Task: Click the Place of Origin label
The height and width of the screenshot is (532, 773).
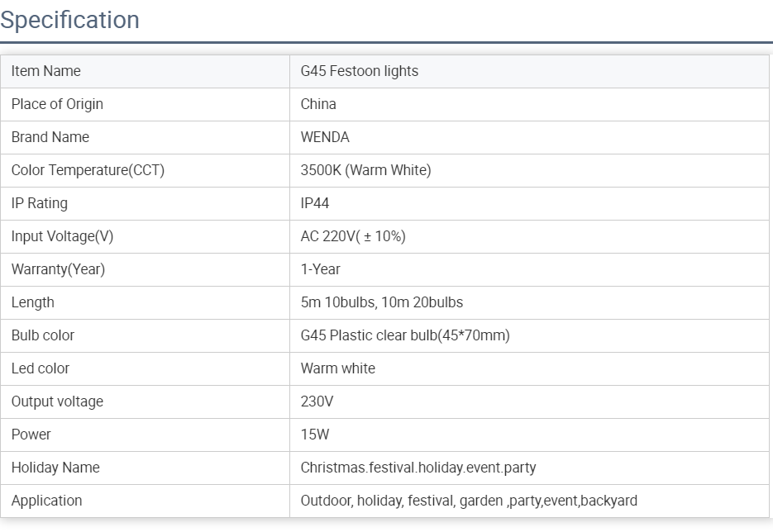Action: [x=57, y=104]
